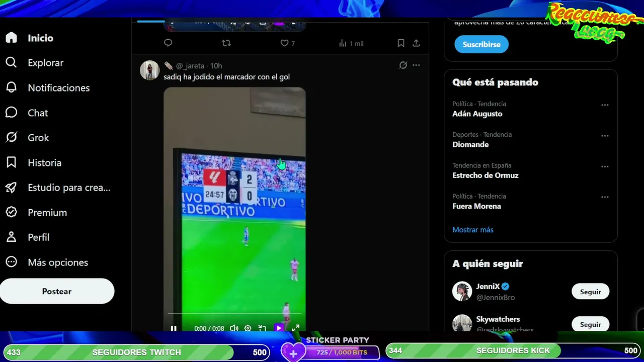Open the Notificaciones bell icon

[11, 87]
